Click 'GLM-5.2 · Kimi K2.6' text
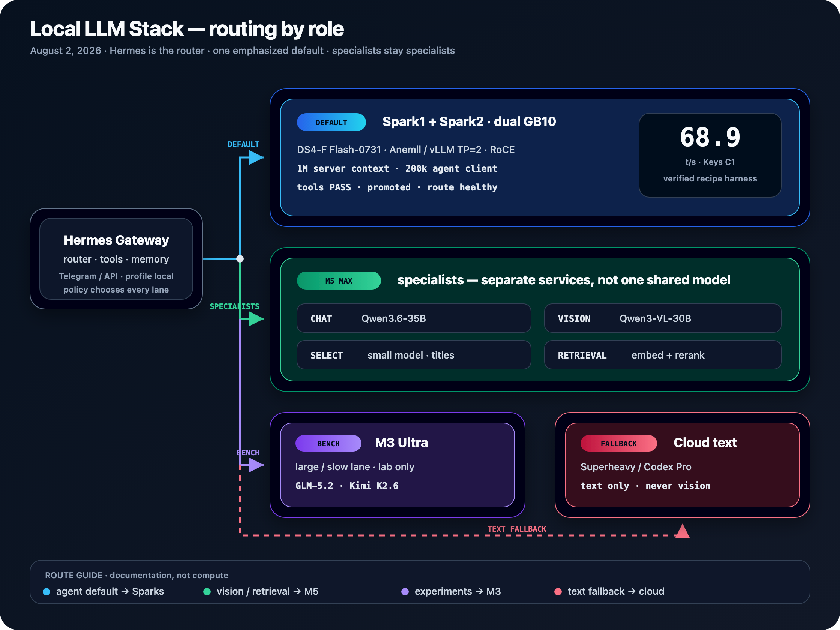This screenshot has width=840, height=630. coord(347,486)
